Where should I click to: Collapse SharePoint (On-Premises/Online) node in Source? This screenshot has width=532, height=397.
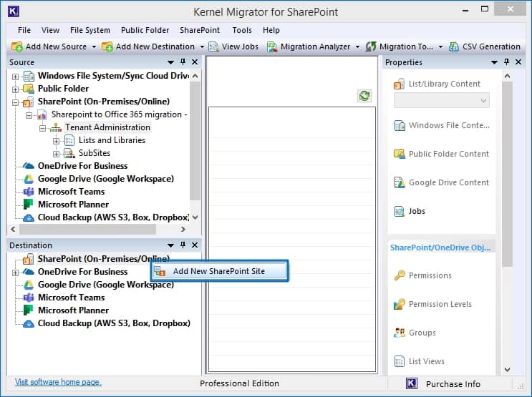(15, 102)
